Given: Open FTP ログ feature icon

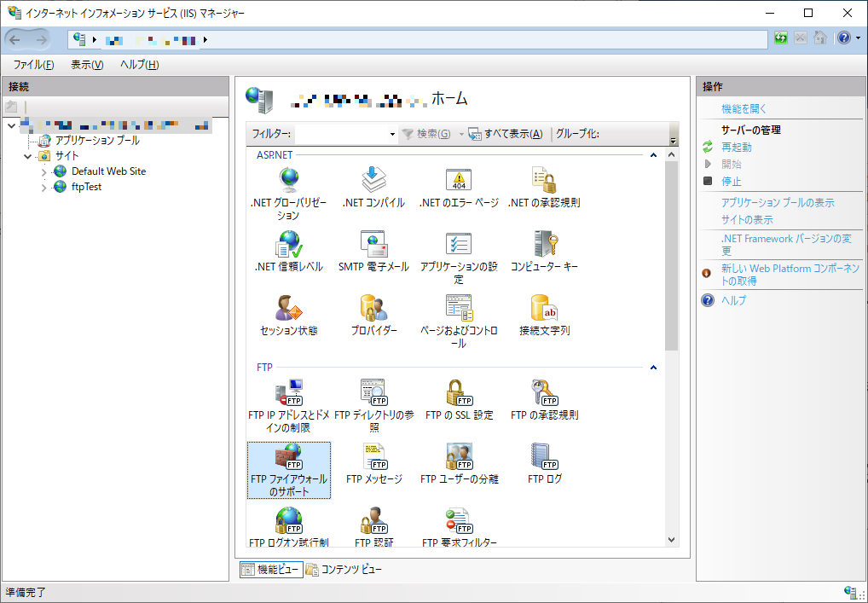Looking at the screenshot, I should tap(544, 464).
